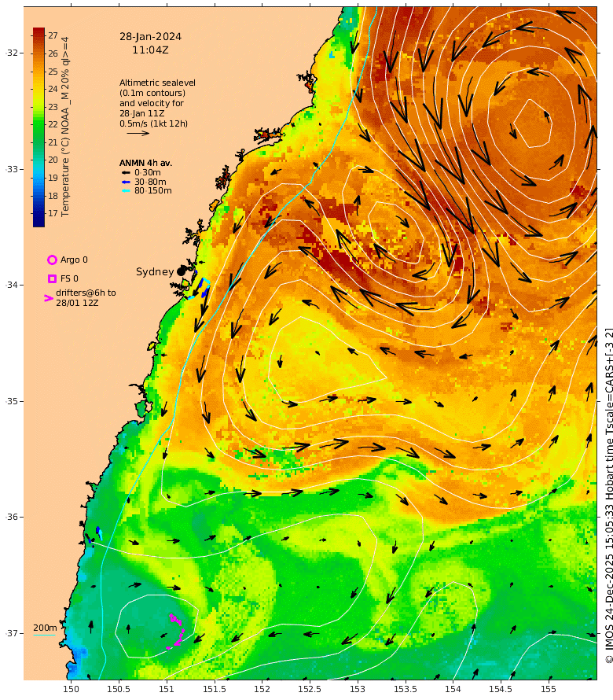Click the blue 30-80m ANMN arrow icon
Screen dimensions: 613x700
(x=127, y=182)
